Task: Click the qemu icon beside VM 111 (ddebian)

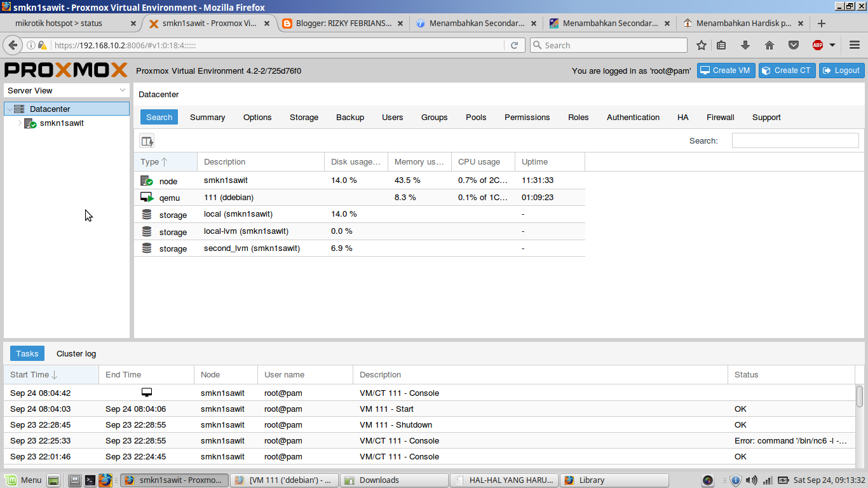Action: coord(147,197)
